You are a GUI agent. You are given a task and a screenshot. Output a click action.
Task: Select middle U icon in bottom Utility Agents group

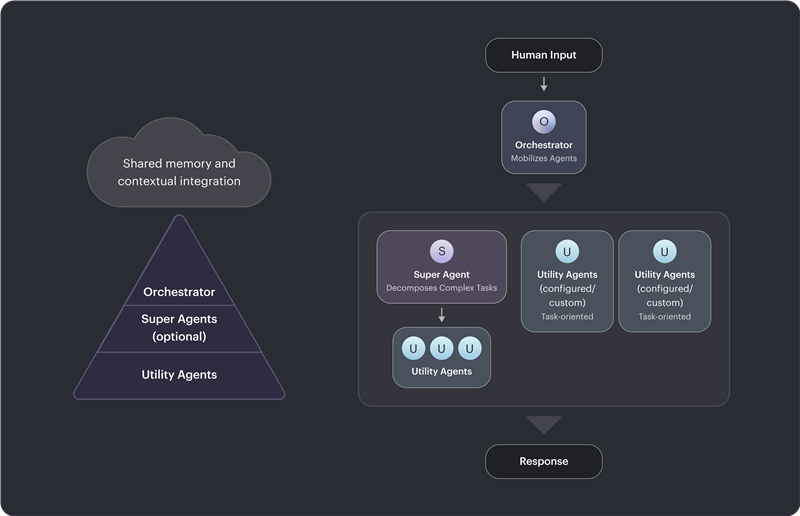pyautogui.click(x=441, y=348)
